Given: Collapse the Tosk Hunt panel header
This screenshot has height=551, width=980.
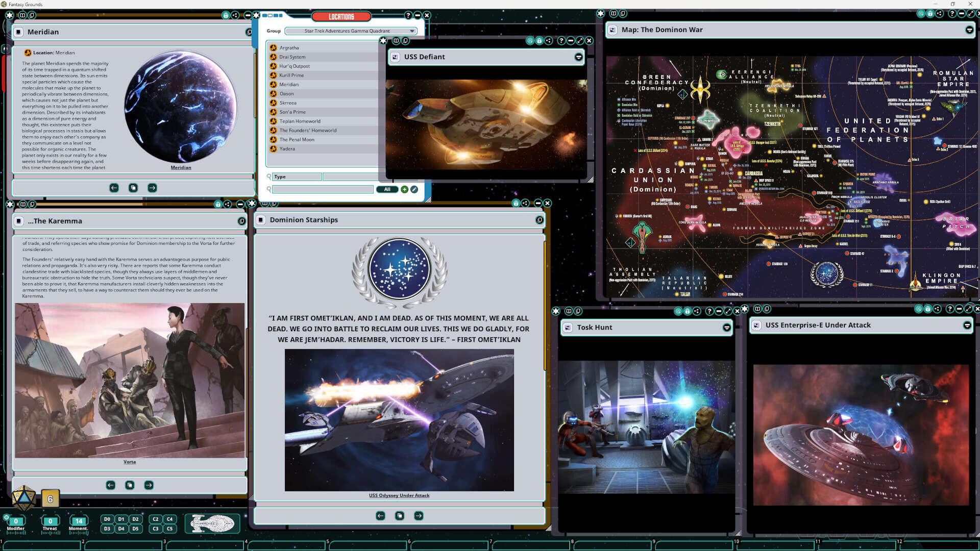Looking at the screenshot, I should [x=727, y=328].
